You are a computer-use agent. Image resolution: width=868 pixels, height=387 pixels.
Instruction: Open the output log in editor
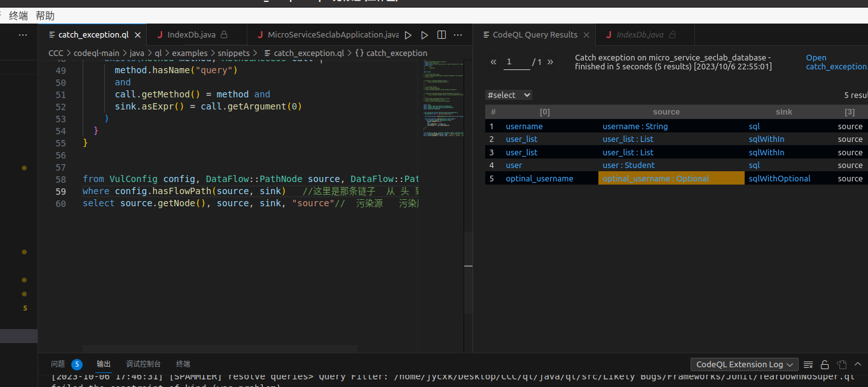tap(841, 365)
